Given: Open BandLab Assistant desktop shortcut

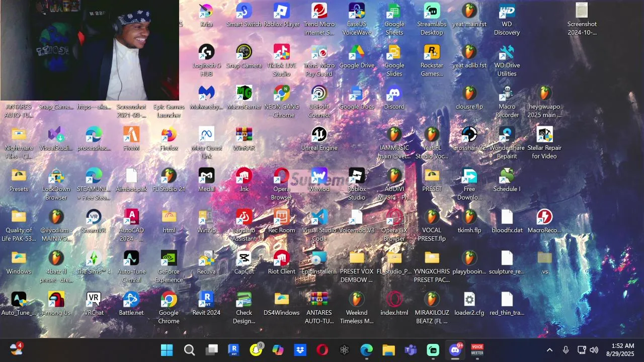Looking at the screenshot, I should click(244, 225).
